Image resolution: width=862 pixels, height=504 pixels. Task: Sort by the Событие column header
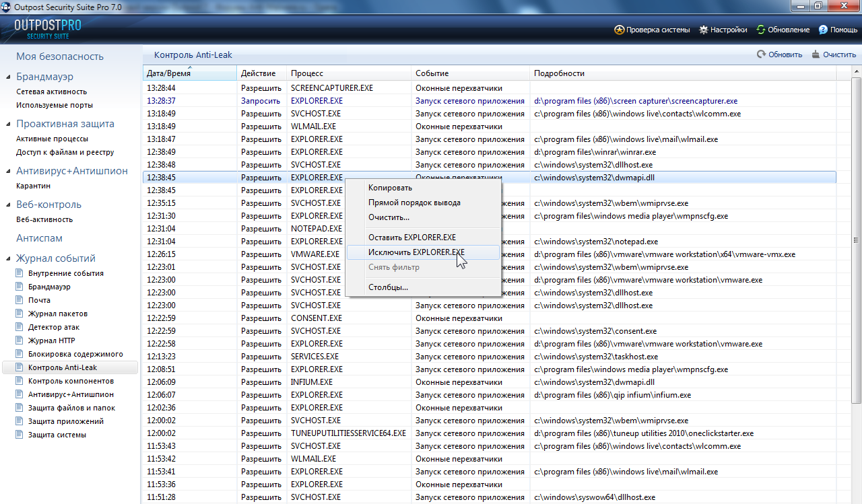click(471, 73)
